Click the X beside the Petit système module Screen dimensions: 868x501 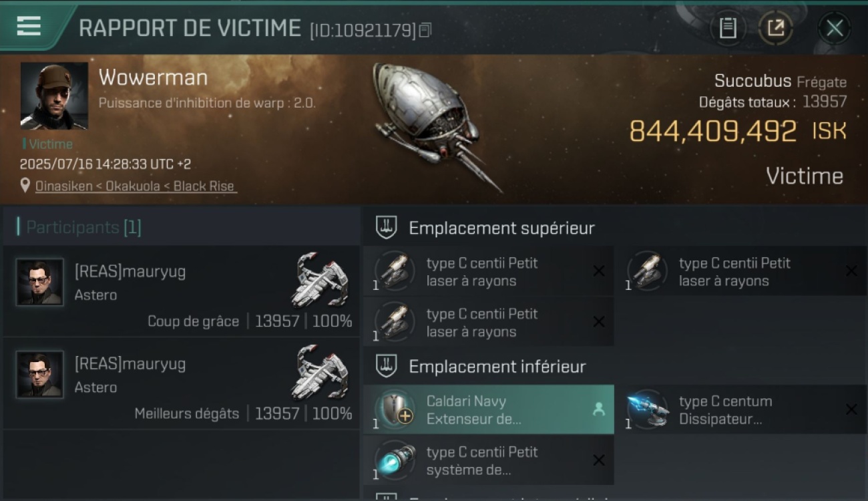(599, 460)
